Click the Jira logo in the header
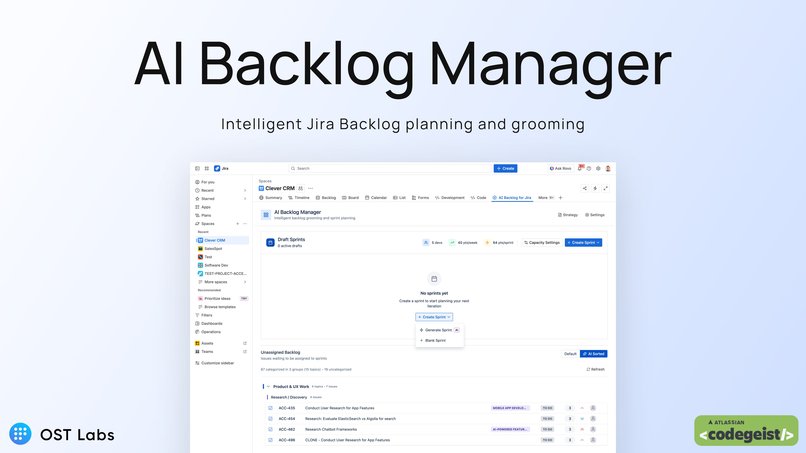This screenshot has height=453, width=806. point(221,168)
